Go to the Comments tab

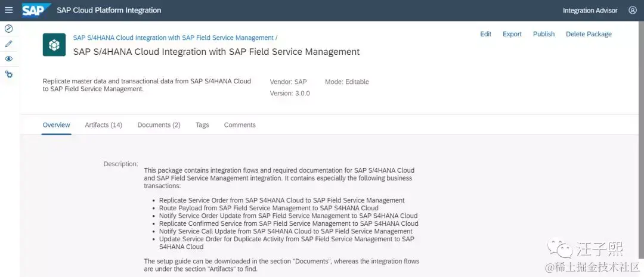click(x=240, y=125)
